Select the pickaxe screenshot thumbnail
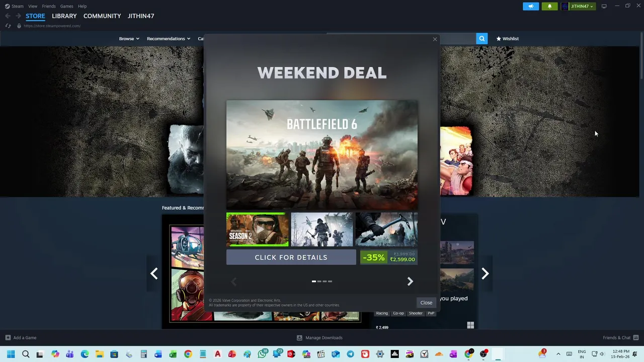Image resolution: width=644 pixels, height=362 pixels. pyautogui.click(x=386, y=229)
